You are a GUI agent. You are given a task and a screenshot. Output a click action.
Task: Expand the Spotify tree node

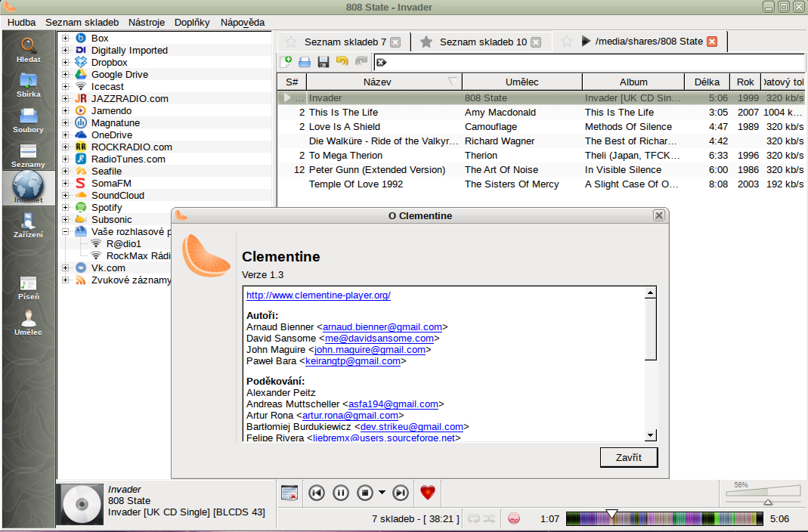66,208
